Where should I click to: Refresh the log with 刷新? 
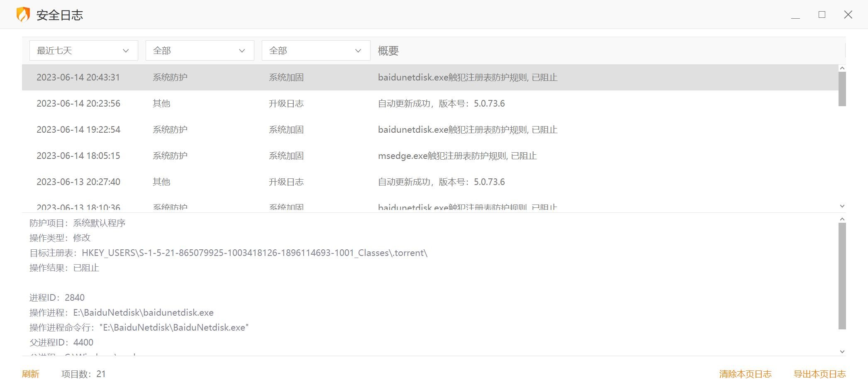click(31, 374)
